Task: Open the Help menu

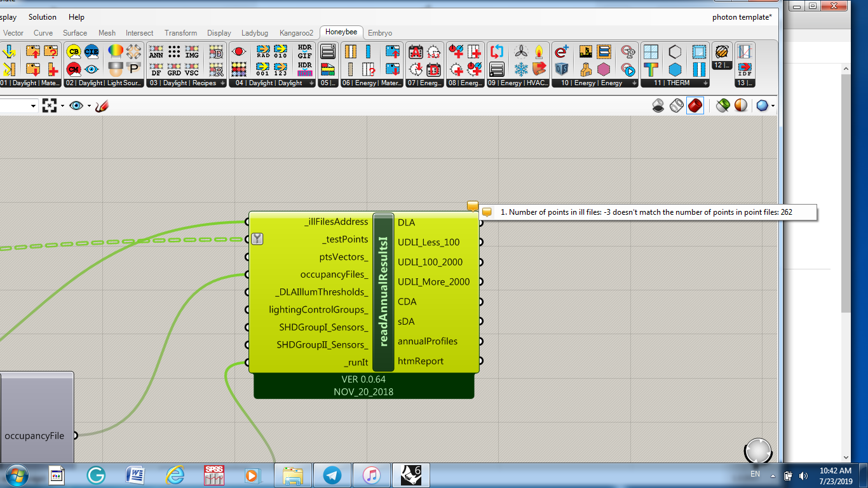Action: pyautogui.click(x=76, y=17)
